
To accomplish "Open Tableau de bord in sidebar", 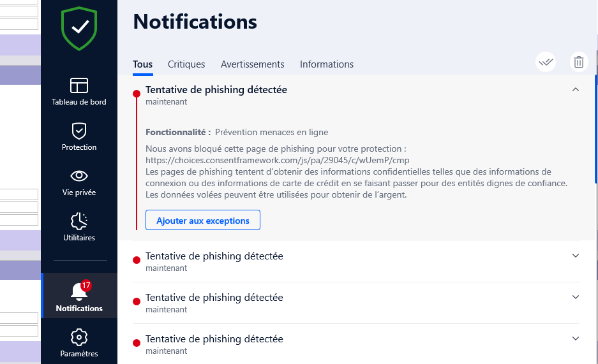I will 79,92.
